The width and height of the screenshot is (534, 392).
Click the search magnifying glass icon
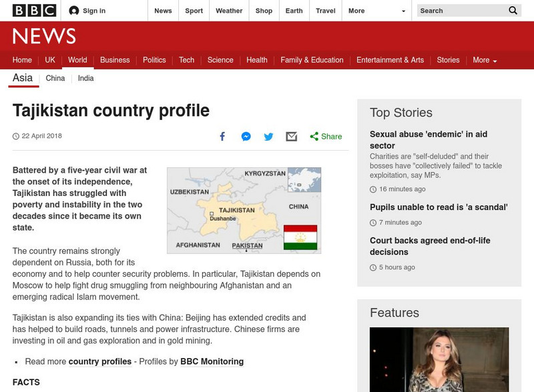click(x=512, y=11)
